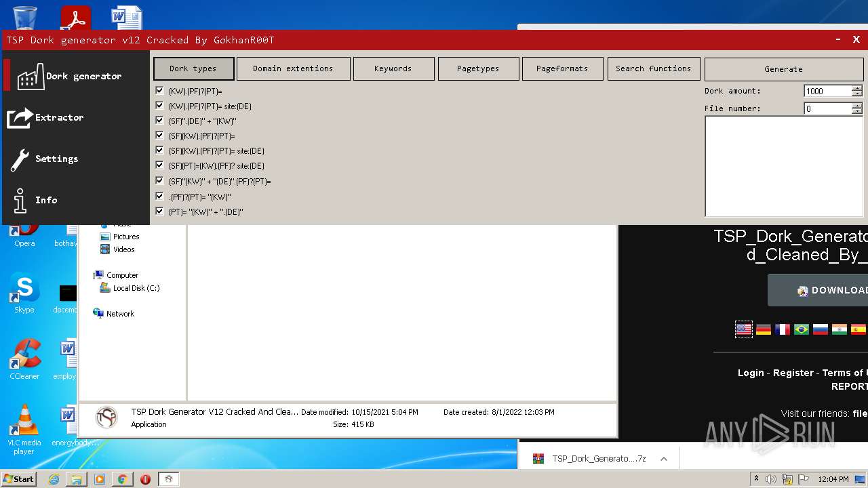868x488 pixels.
Task: Switch to the Pagetypes tab
Action: [478, 68]
